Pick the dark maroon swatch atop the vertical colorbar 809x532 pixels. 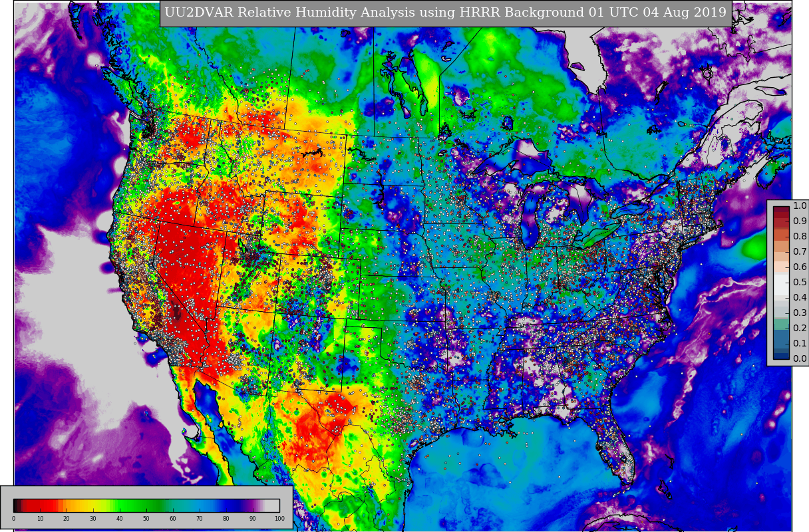(x=781, y=209)
